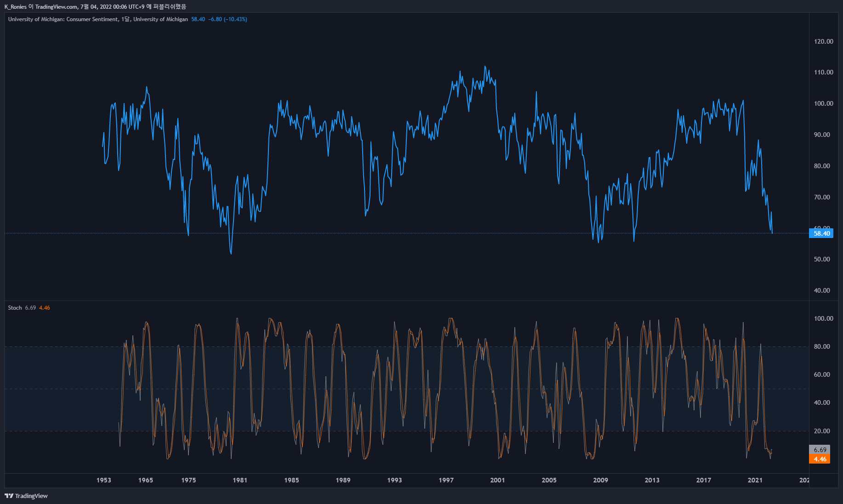The image size is (843, 504).
Task: Click the gray 6.69 Stoch axis label
Action: click(820, 450)
